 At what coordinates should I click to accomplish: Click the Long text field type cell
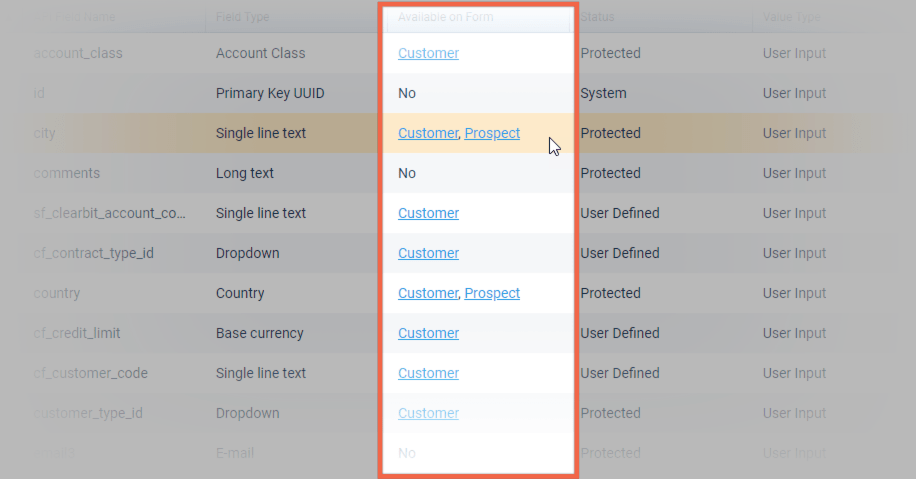click(244, 173)
